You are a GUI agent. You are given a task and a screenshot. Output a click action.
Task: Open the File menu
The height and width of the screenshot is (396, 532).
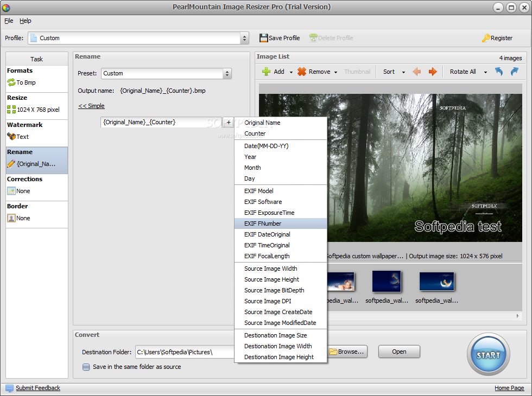(x=9, y=21)
